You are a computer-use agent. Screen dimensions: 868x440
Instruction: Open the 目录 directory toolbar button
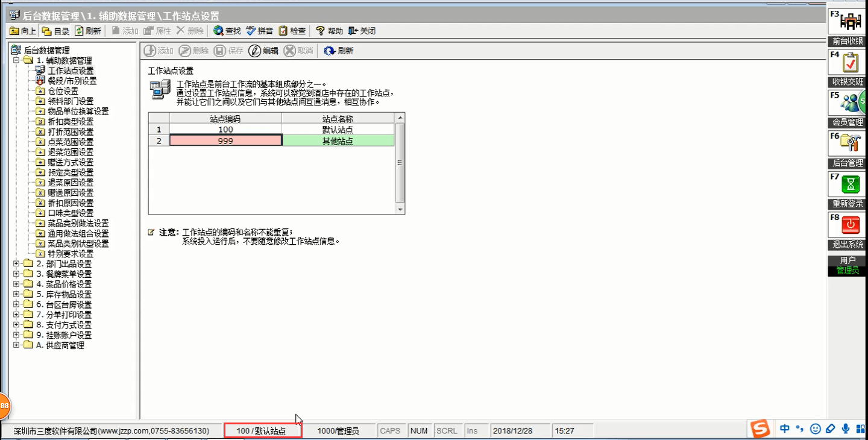56,31
